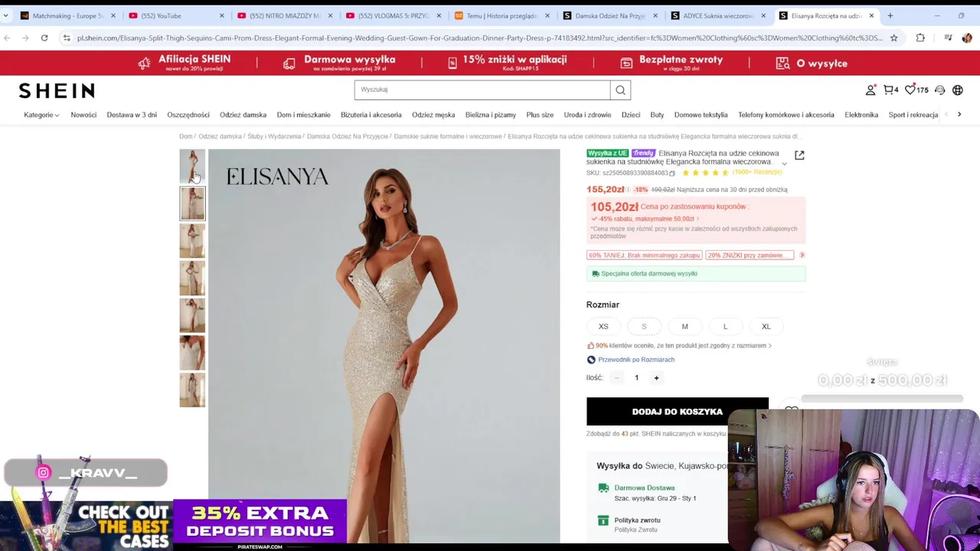Viewport: 980px width, 551px height.
Task: Select last product thumbnail
Action: 192,390
